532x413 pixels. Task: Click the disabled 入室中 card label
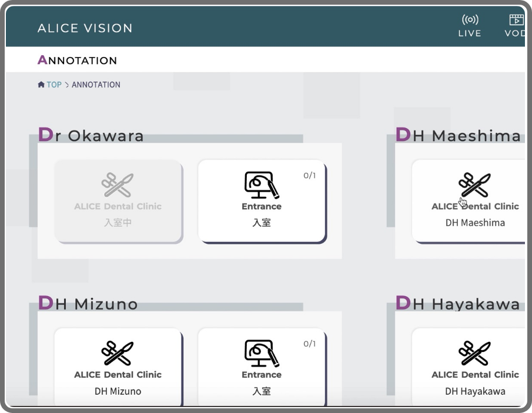click(x=118, y=223)
